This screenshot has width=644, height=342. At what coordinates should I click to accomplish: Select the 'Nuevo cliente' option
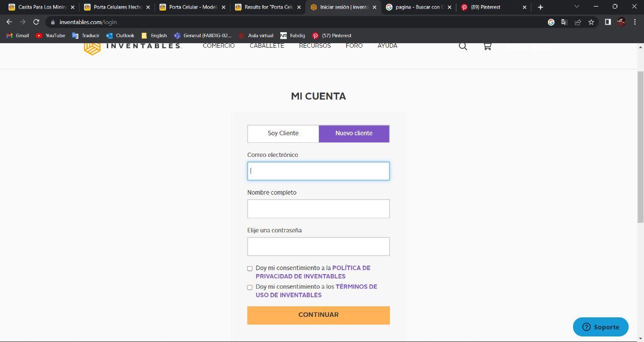point(354,134)
